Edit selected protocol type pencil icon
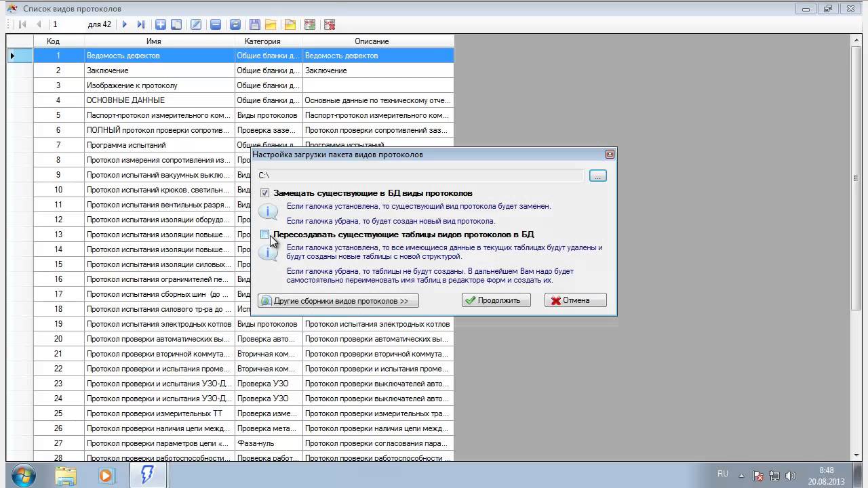Image resolution: width=868 pixels, height=488 pixels. pyautogui.click(x=196, y=24)
